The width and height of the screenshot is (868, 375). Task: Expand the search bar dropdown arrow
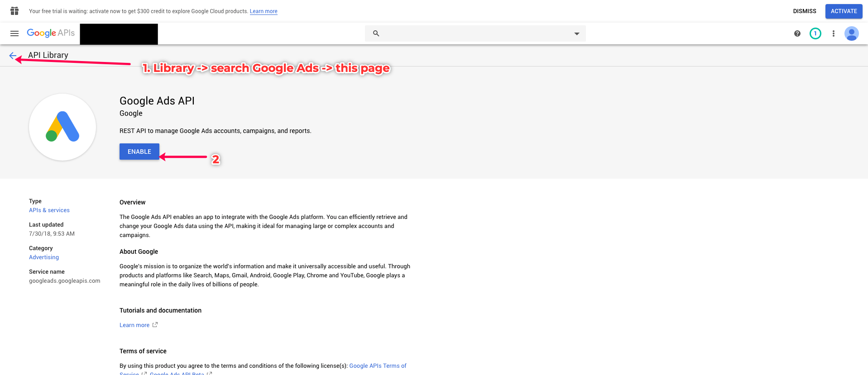tap(576, 33)
